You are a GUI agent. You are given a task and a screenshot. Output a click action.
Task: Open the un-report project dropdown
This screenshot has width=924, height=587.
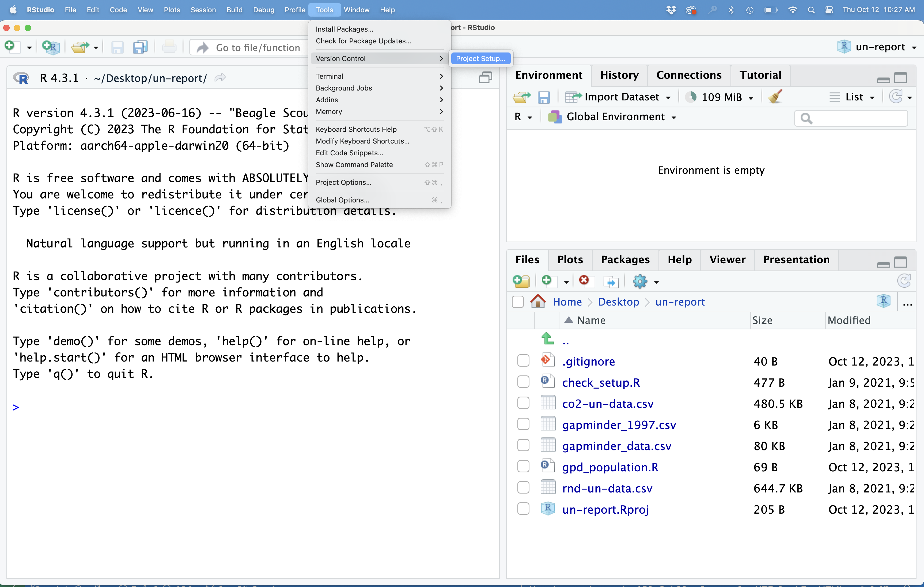(877, 47)
